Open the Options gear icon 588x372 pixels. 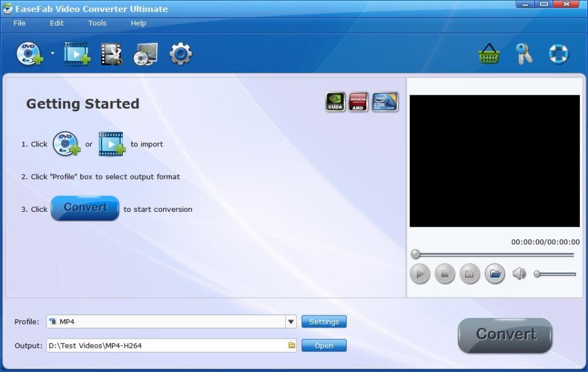coord(181,53)
